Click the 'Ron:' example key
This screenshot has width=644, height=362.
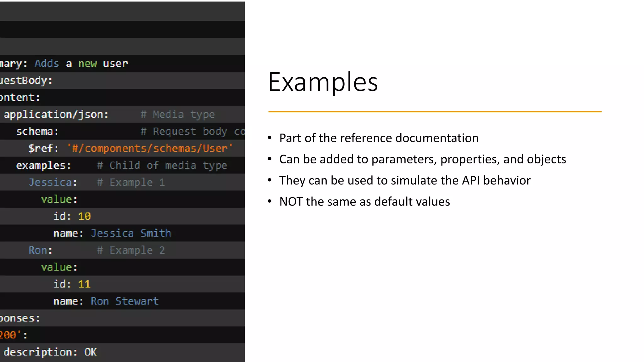(x=40, y=250)
